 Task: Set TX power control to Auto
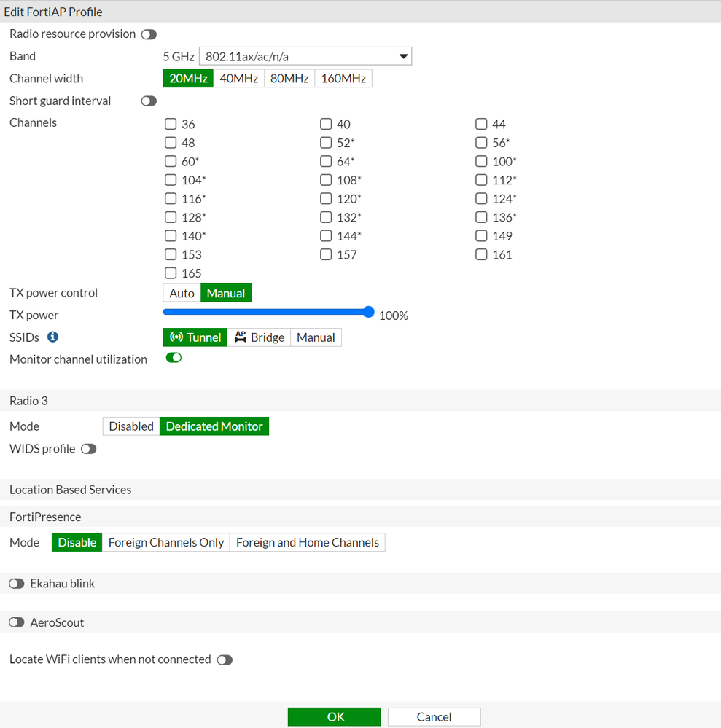pyautogui.click(x=182, y=293)
